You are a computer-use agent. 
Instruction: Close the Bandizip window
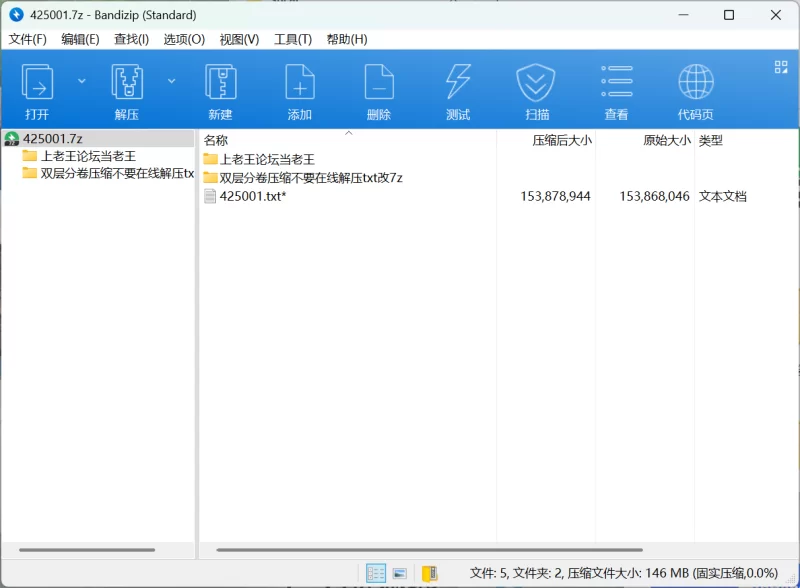coord(776,15)
